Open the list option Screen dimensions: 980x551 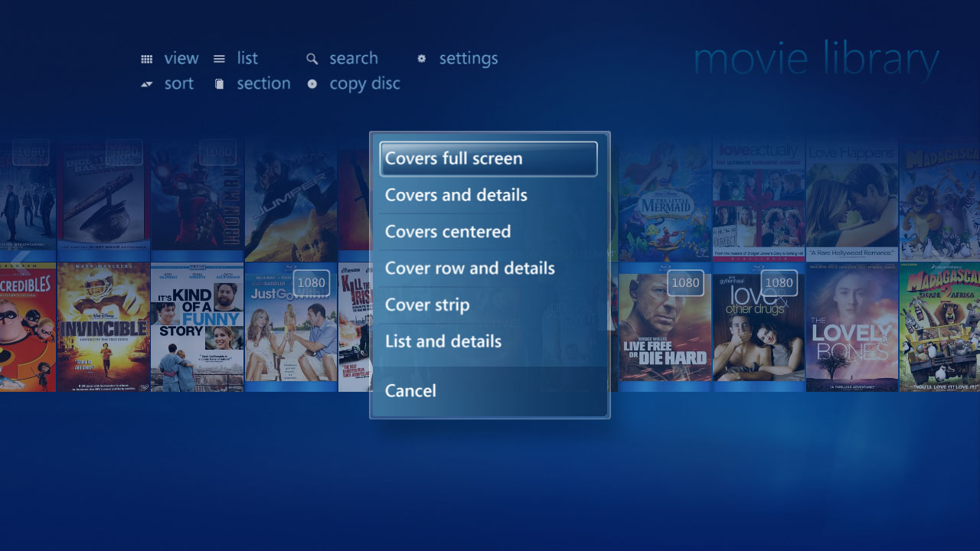pyautogui.click(x=247, y=58)
